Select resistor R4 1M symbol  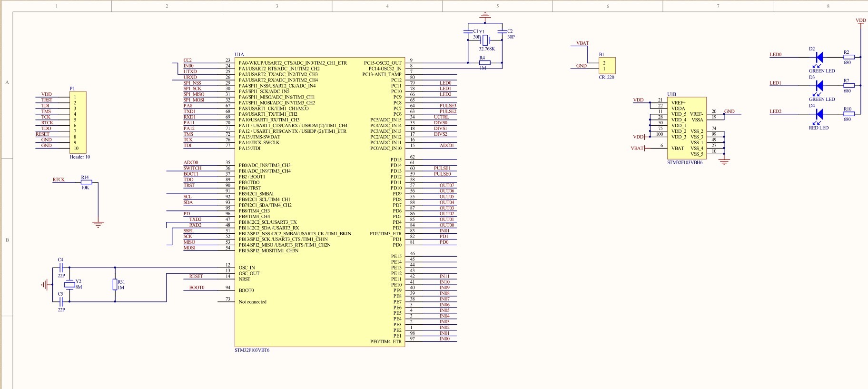484,62
